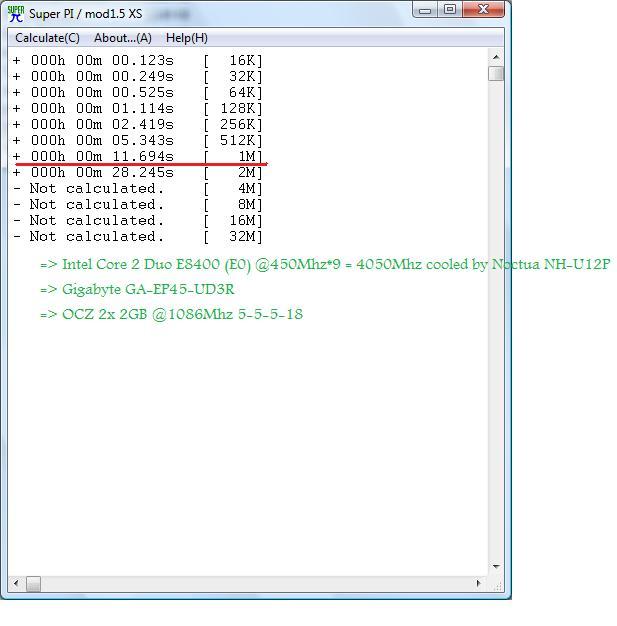
Task: Click the horizontal scrollbar left arrow
Action: pyautogui.click(x=16, y=584)
